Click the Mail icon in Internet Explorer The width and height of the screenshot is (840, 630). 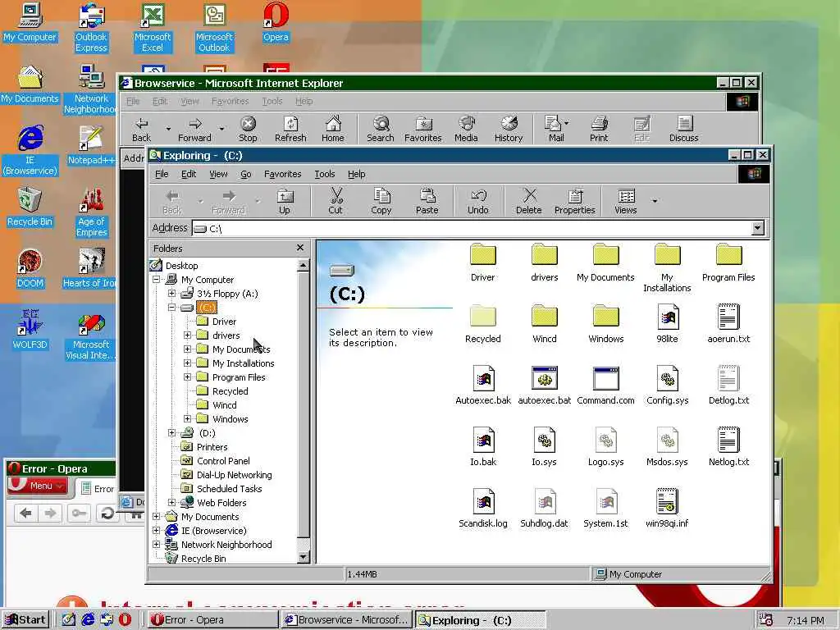point(556,129)
